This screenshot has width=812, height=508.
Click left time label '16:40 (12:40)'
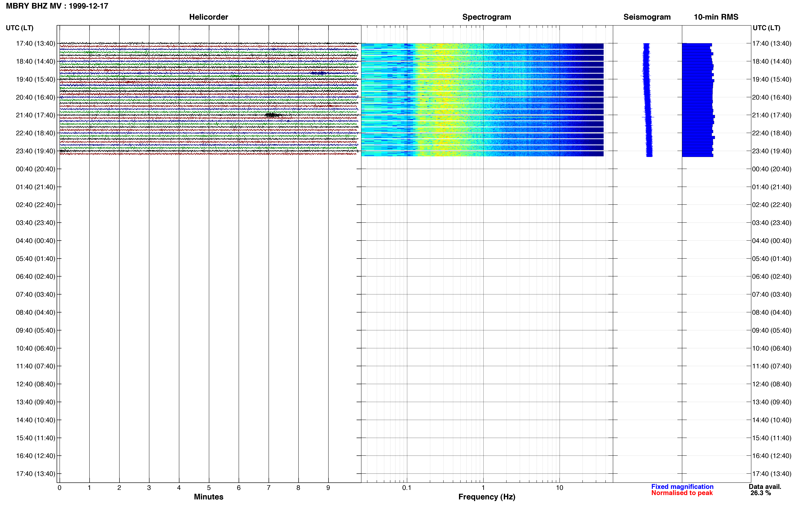36,456
